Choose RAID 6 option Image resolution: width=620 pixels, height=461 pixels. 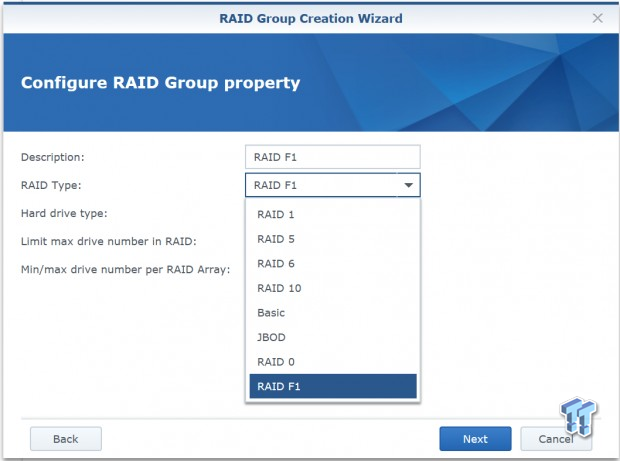[333, 263]
